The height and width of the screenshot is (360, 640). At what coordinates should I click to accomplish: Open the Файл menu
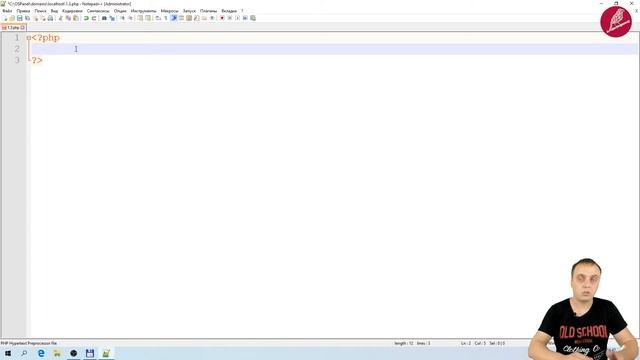(x=7, y=11)
